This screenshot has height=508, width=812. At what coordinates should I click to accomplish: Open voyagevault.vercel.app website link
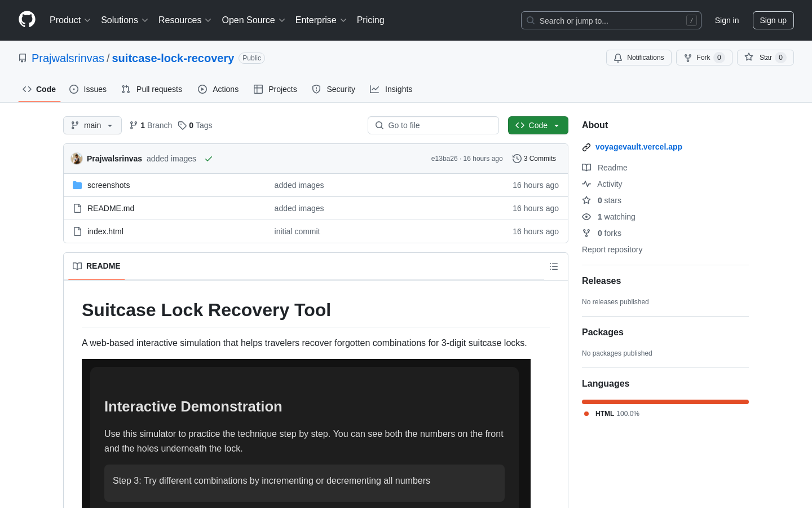coord(639,147)
